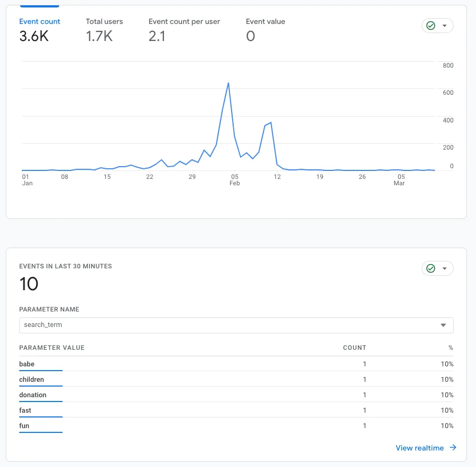476x467 pixels.
Task: Click the 2.1 events per user value
Action: click(157, 36)
